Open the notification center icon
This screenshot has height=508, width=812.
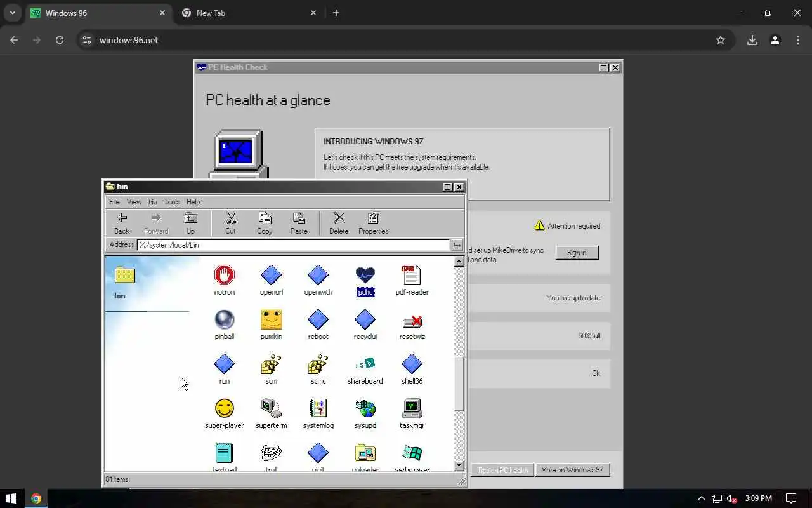click(x=791, y=498)
